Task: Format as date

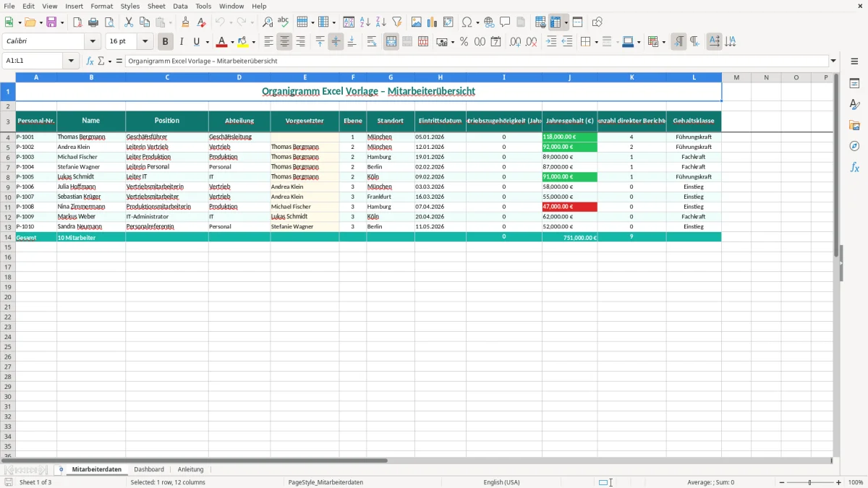Action: click(495, 42)
